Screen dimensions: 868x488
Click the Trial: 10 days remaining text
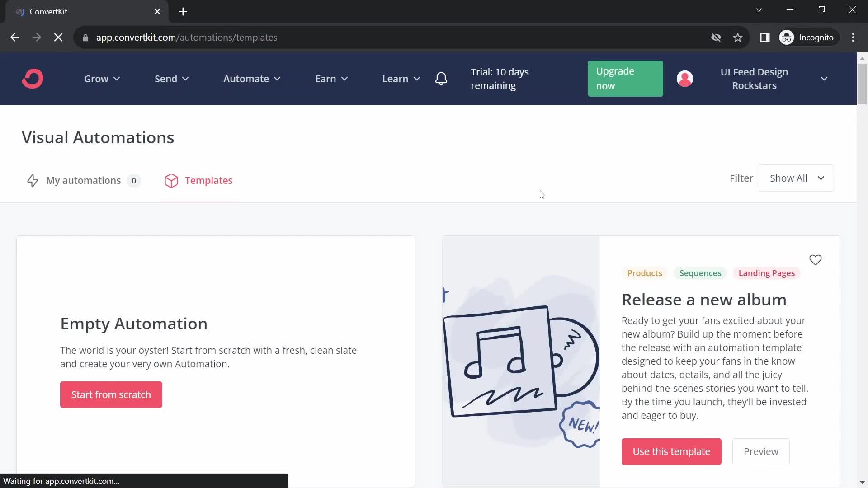click(500, 79)
